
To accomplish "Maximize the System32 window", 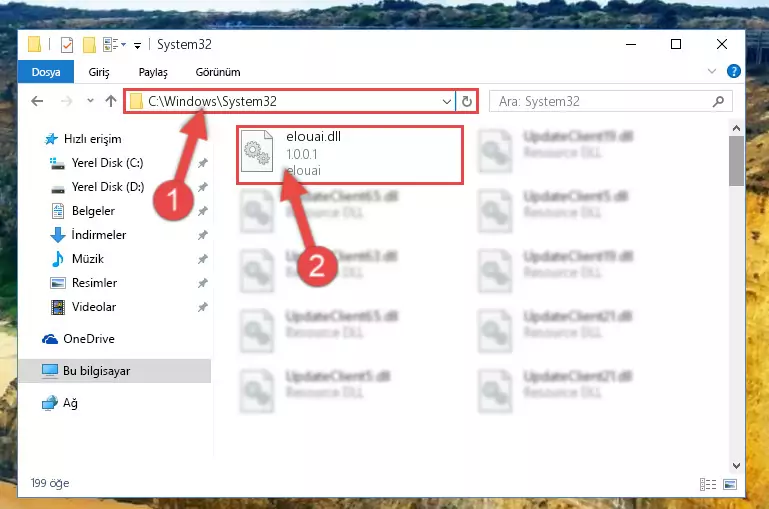I will coord(676,45).
